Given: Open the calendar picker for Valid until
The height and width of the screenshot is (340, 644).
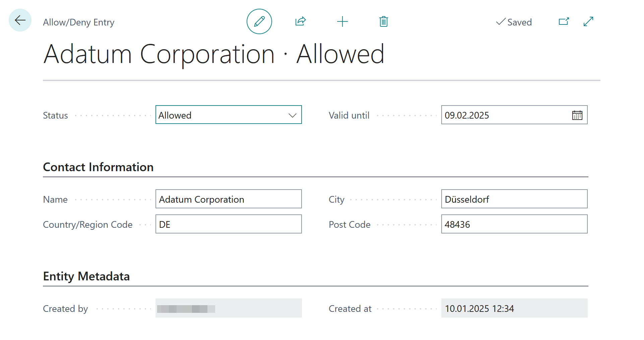Looking at the screenshot, I should tap(577, 115).
